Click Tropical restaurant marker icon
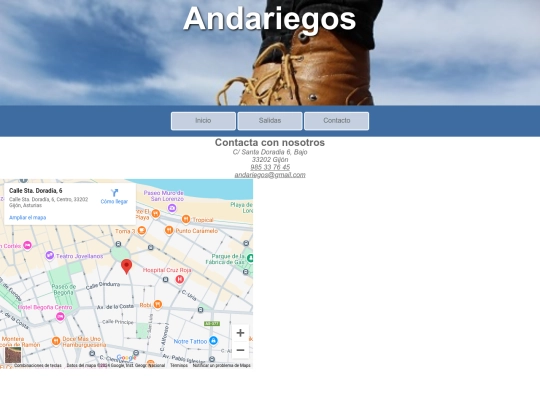540x405 pixels. click(x=186, y=219)
